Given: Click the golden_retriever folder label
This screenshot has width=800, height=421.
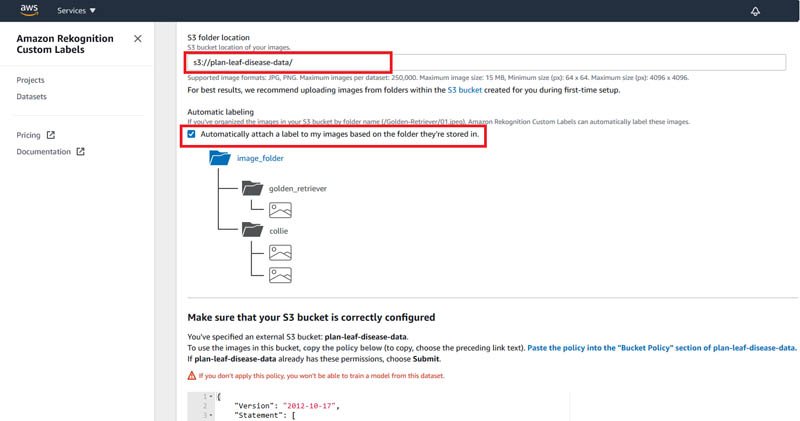Looking at the screenshot, I should tap(298, 188).
